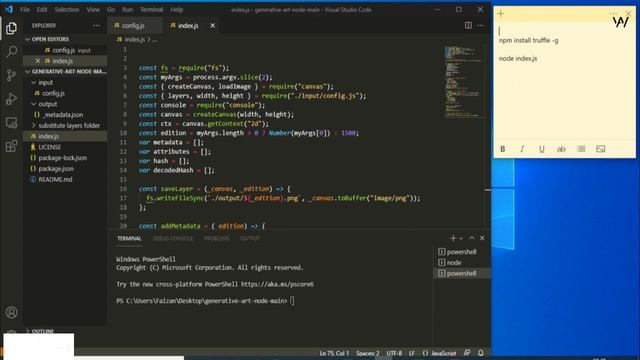Open the Go menu
Viewport: 640px width, 360px height.
(111, 9)
